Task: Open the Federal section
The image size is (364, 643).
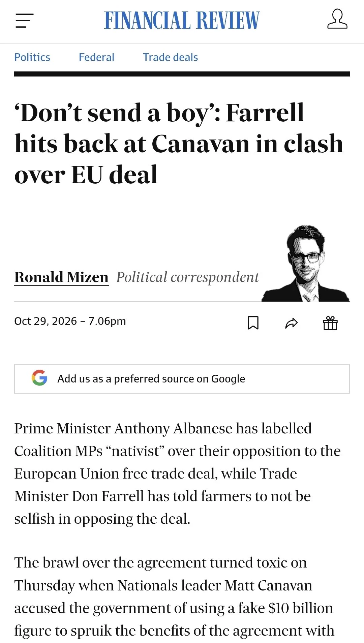Action: 96,57
